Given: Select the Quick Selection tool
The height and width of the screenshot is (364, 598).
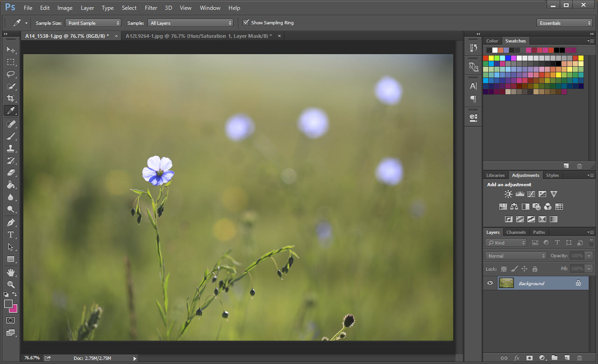Looking at the screenshot, I should coord(11,86).
